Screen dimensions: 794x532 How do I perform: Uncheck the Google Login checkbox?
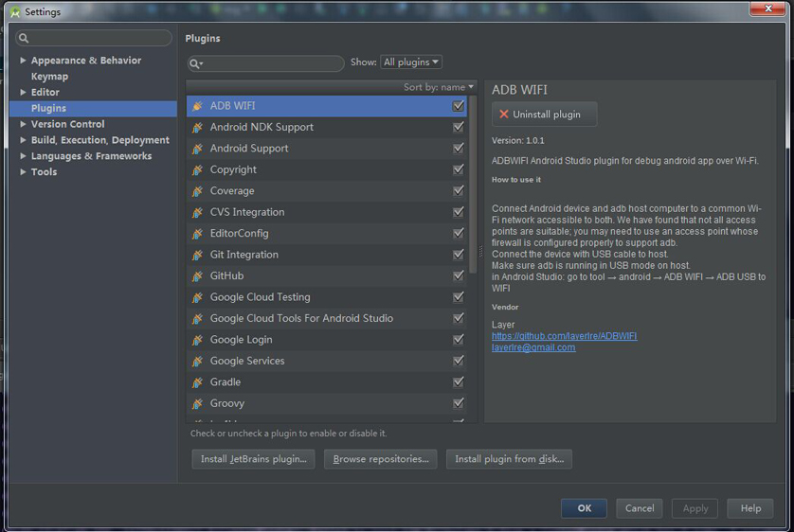coord(459,339)
